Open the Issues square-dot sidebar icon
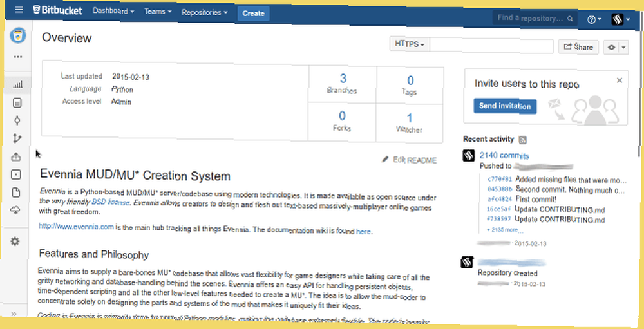Image resolution: width=644 pixels, height=329 pixels. click(16, 174)
